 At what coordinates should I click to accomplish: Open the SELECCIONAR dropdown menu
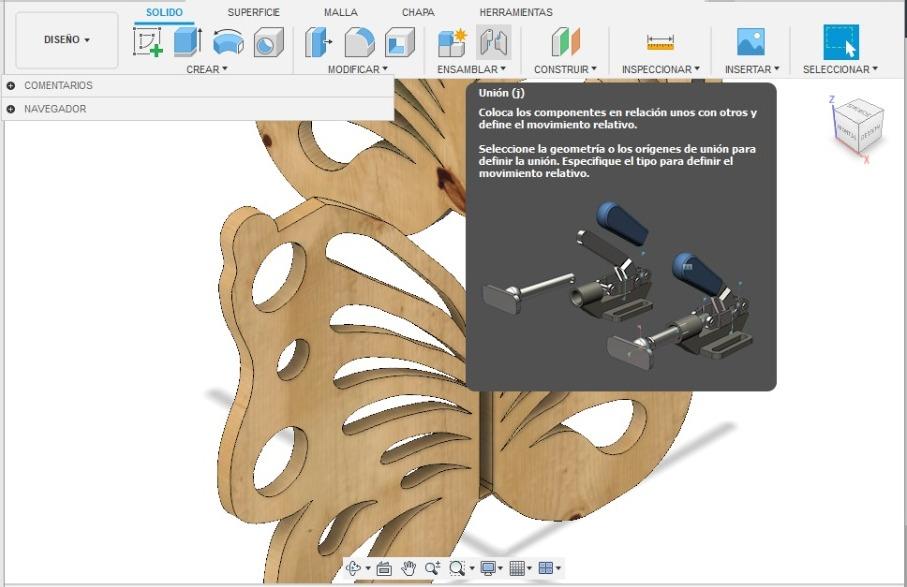840,69
